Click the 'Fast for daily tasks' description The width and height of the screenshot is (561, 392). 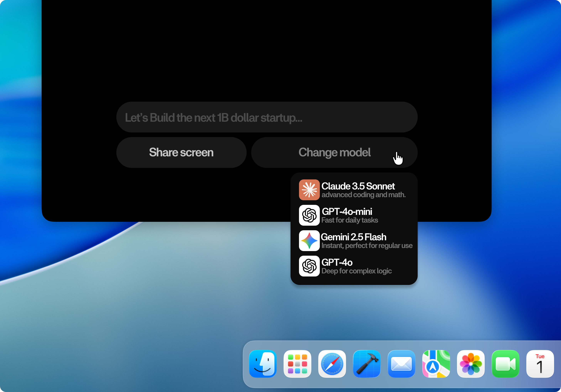click(350, 220)
